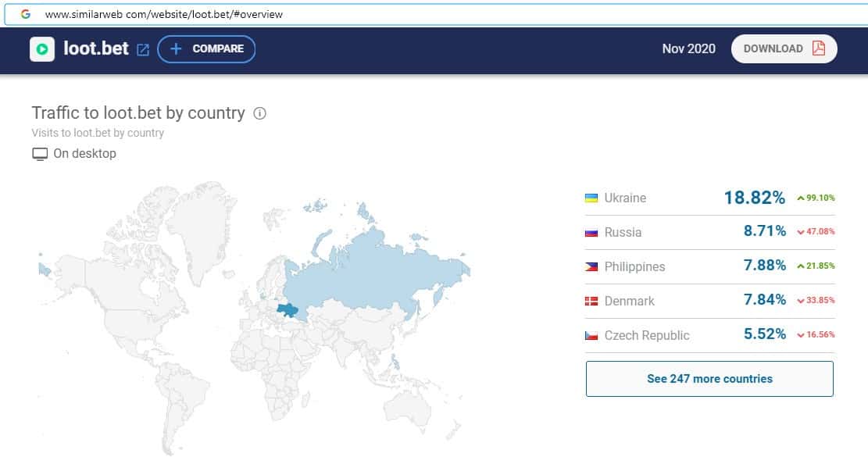Select the Nov 2020 date label
Screen dimensions: 868x457
tap(688, 48)
